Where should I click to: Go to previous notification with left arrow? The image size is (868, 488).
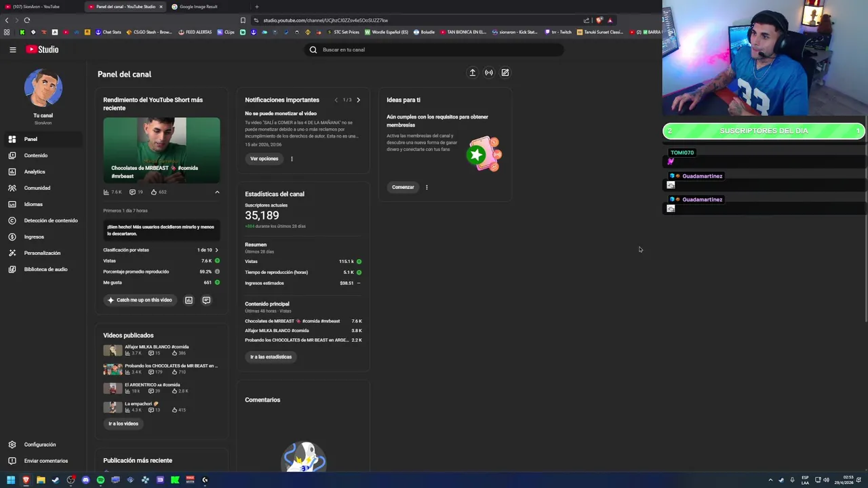click(x=336, y=100)
